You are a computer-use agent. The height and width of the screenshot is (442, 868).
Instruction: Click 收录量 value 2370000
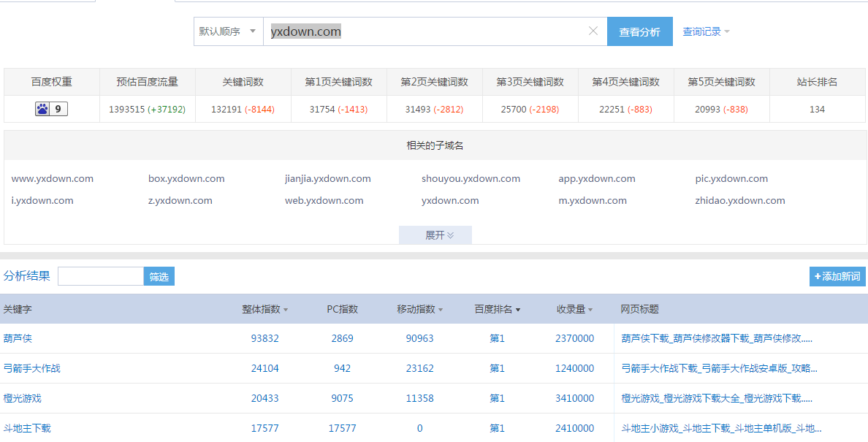574,338
